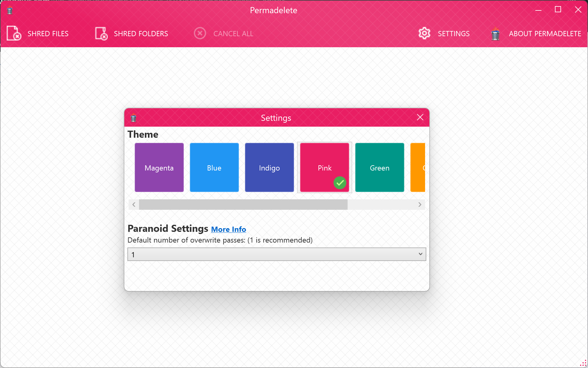Select CANCEL ALL label
This screenshot has height=368, width=588.
233,34
